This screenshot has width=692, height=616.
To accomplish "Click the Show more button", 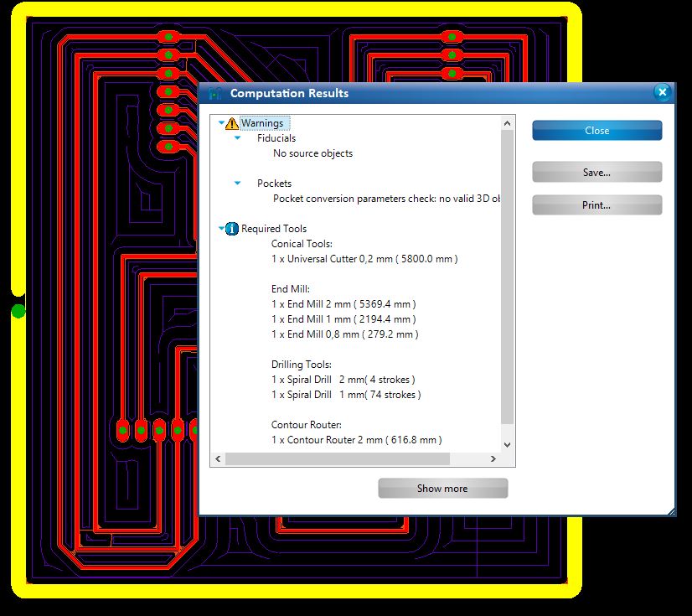I will pos(442,489).
